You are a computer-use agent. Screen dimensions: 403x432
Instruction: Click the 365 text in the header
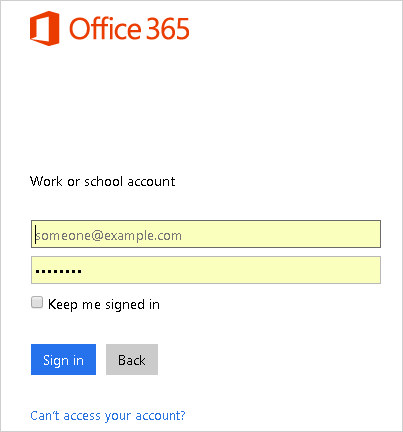tap(168, 29)
